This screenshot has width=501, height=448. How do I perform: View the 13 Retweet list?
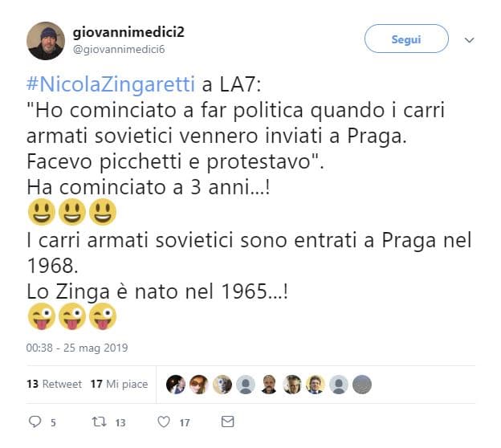[x=54, y=385]
